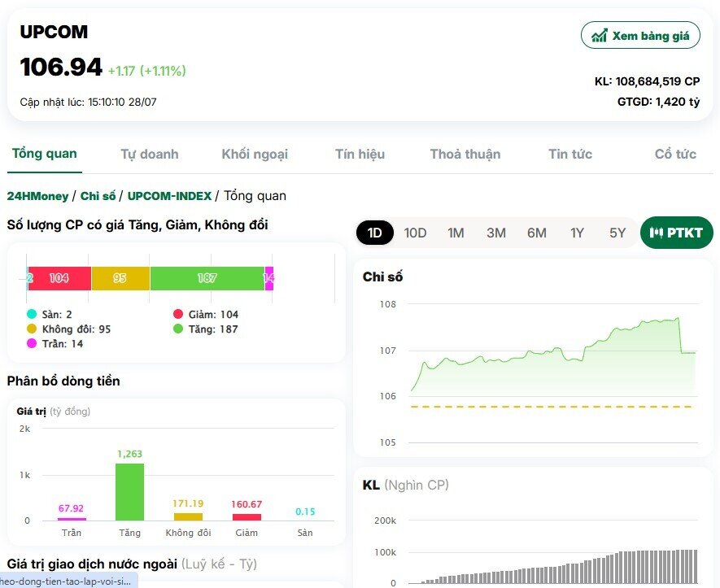Select the 1D time range
Screen dimensions: 720x588
point(374,232)
